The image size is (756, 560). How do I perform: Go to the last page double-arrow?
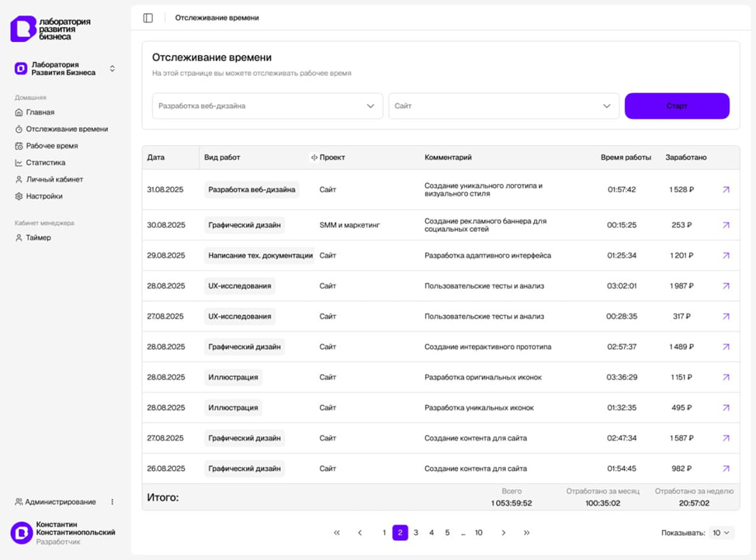click(x=527, y=533)
